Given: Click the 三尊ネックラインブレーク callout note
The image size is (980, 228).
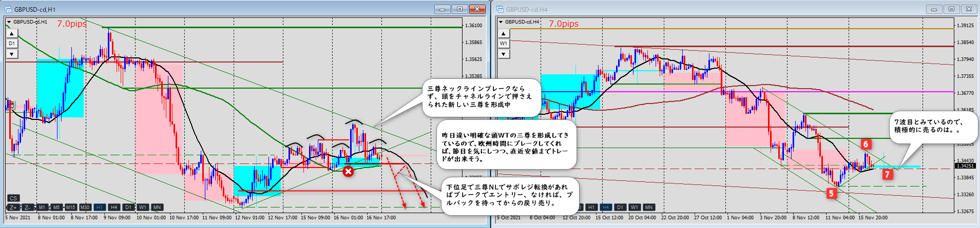Looking at the screenshot, I should coord(482,97).
